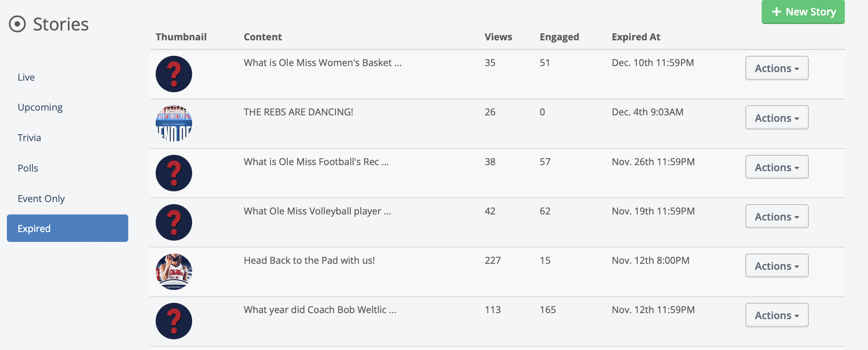Click the plus icon on New Story
Image resolution: width=868 pixels, height=350 pixels.
[776, 12]
